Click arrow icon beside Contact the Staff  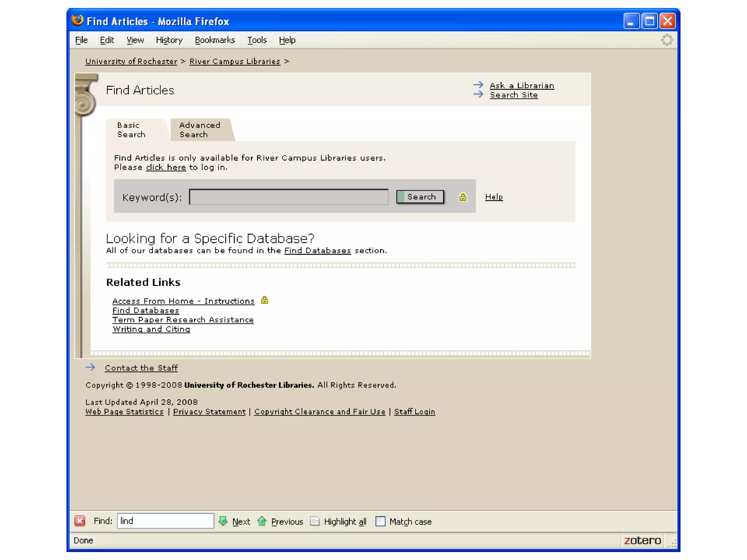pyautogui.click(x=90, y=367)
